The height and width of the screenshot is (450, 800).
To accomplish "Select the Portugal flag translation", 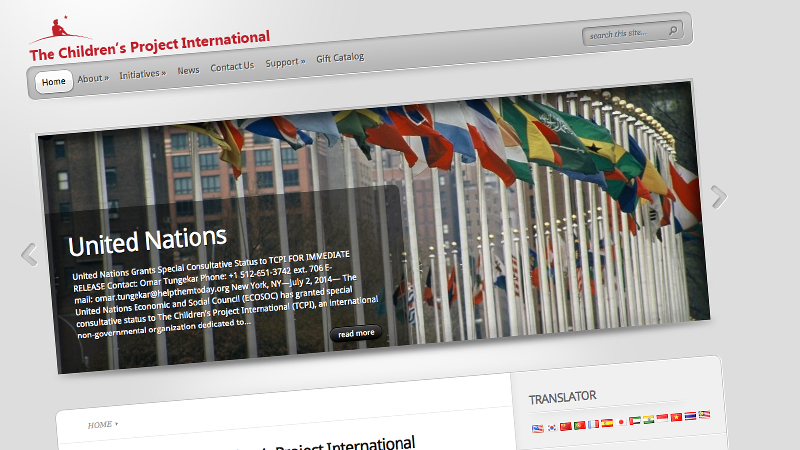I will pos(580,425).
